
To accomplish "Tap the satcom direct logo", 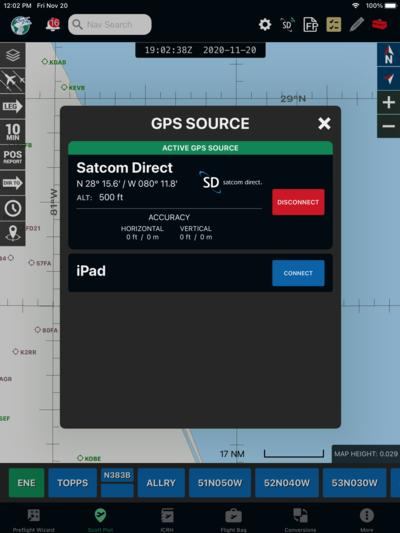I will click(231, 183).
